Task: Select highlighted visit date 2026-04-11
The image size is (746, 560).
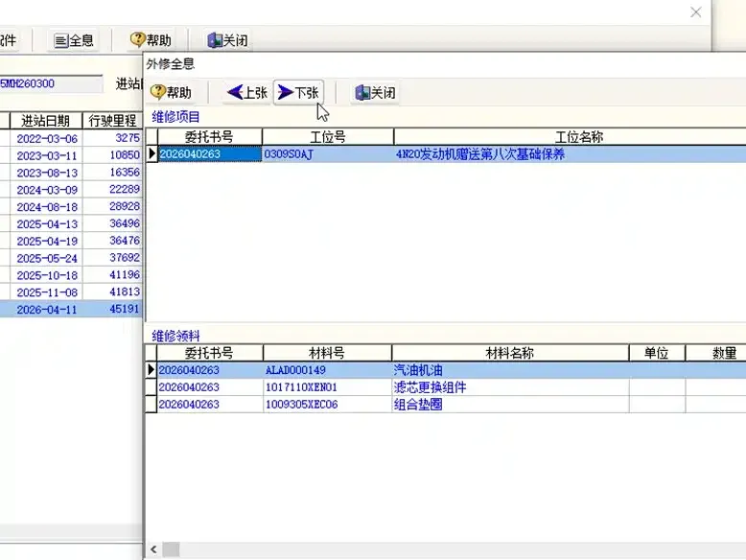Action: click(x=47, y=310)
